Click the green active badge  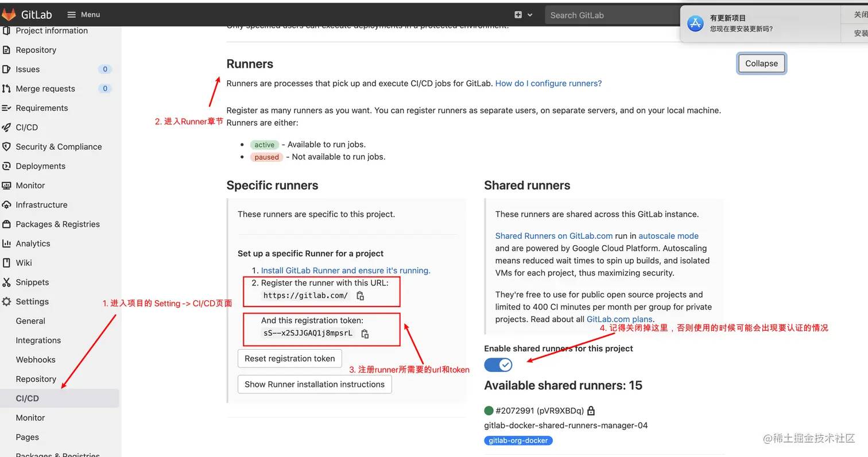pos(265,145)
